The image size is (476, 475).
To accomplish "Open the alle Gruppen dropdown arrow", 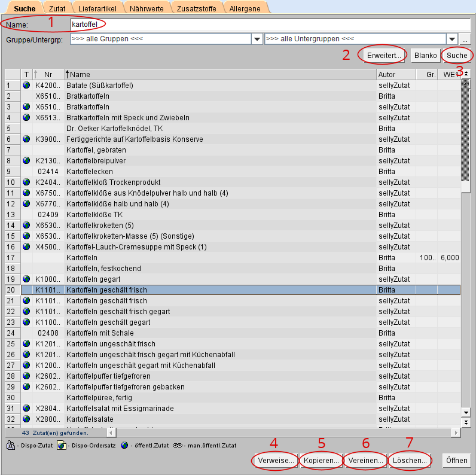I will [257, 39].
